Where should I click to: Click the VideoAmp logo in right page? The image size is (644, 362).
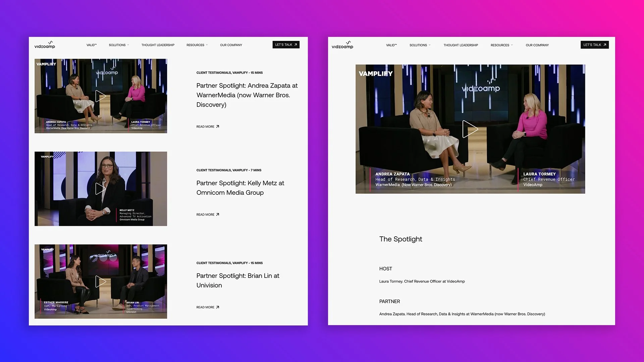coord(342,45)
